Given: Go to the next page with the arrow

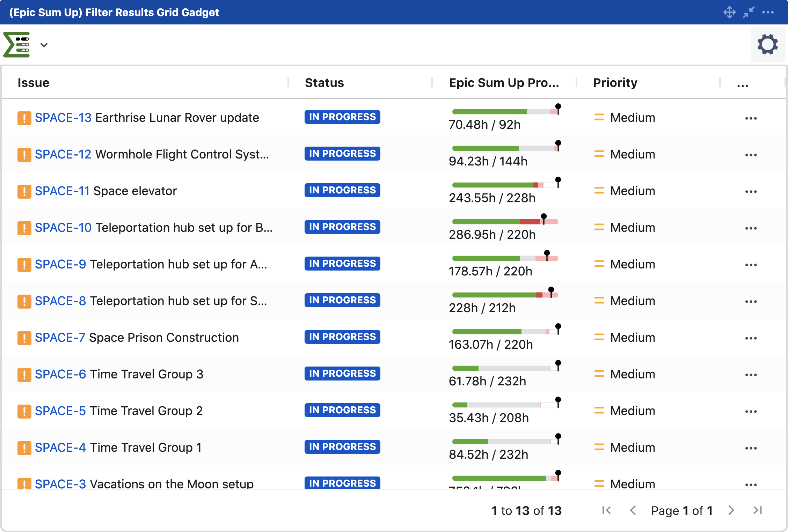Looking at the screenshot, I should point(731,510).
